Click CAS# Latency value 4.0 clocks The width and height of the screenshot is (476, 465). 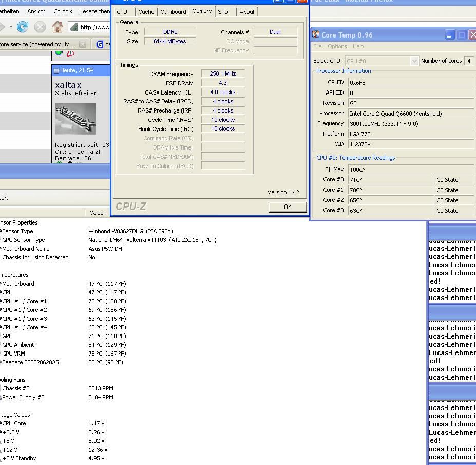[223, 92]
